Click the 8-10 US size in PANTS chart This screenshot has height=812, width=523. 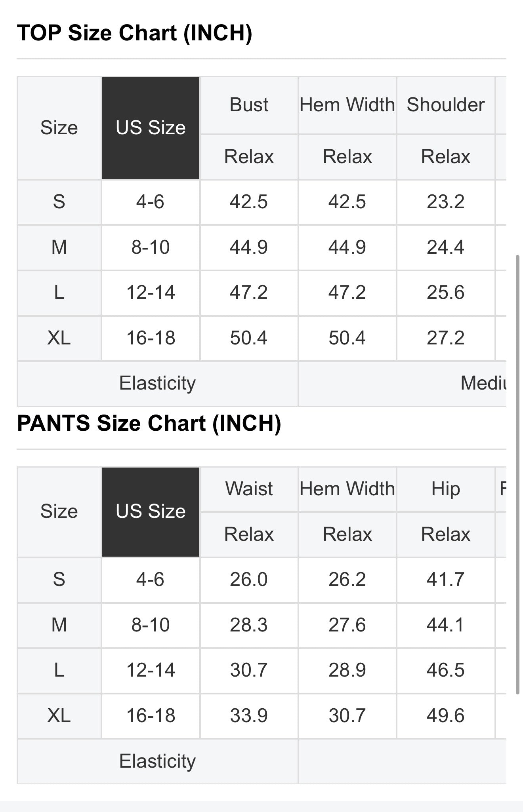pos(151,625)
